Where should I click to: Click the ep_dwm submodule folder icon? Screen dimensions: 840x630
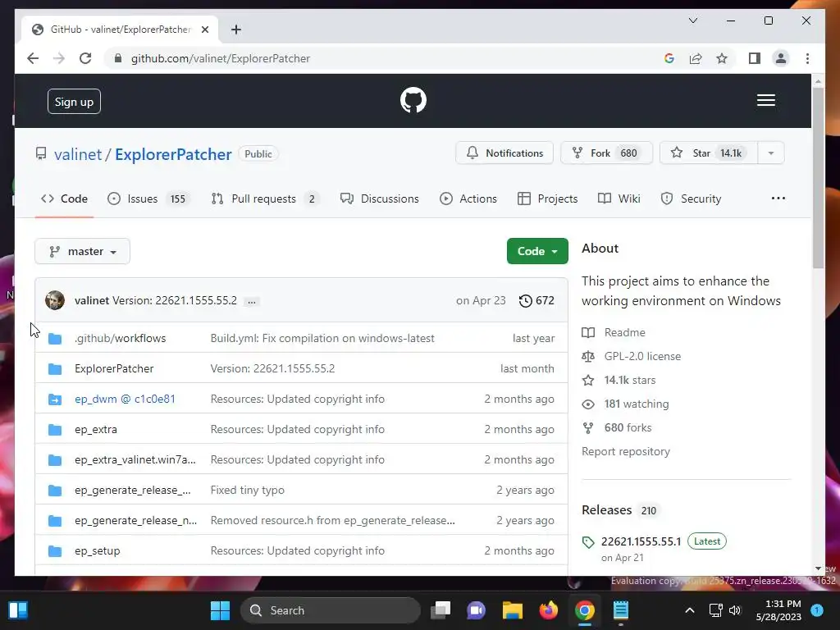coord(55,399)
